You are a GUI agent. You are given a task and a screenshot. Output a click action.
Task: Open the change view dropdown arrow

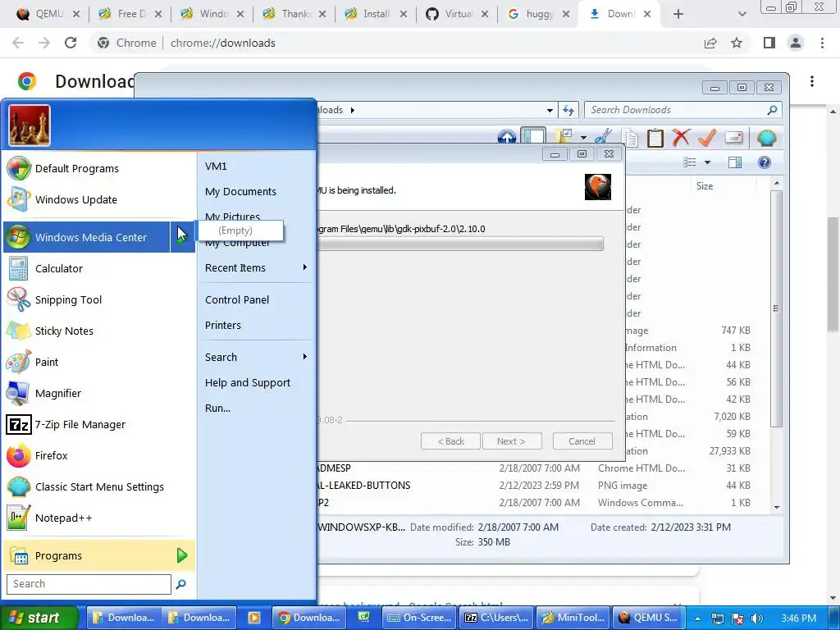click(x=707, y=162)
